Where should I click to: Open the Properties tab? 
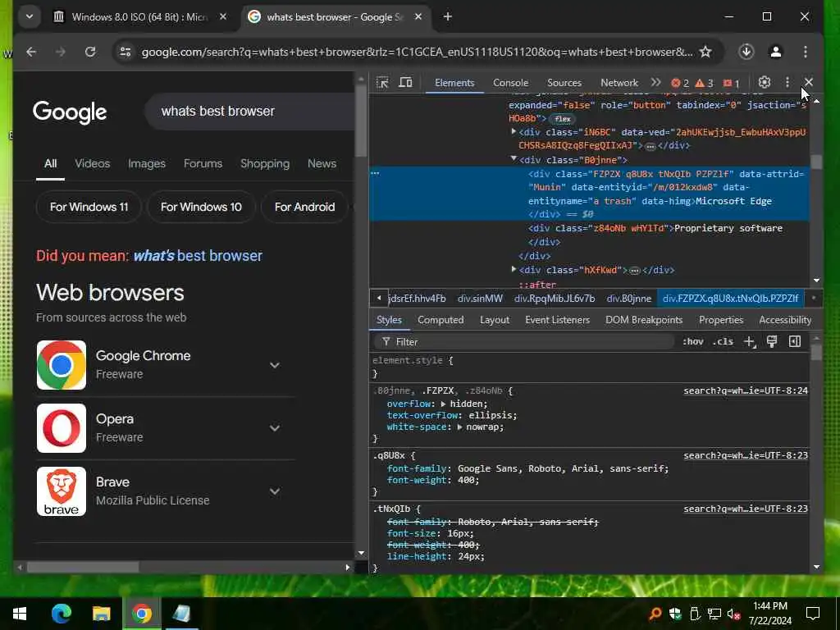click(721, 320)
